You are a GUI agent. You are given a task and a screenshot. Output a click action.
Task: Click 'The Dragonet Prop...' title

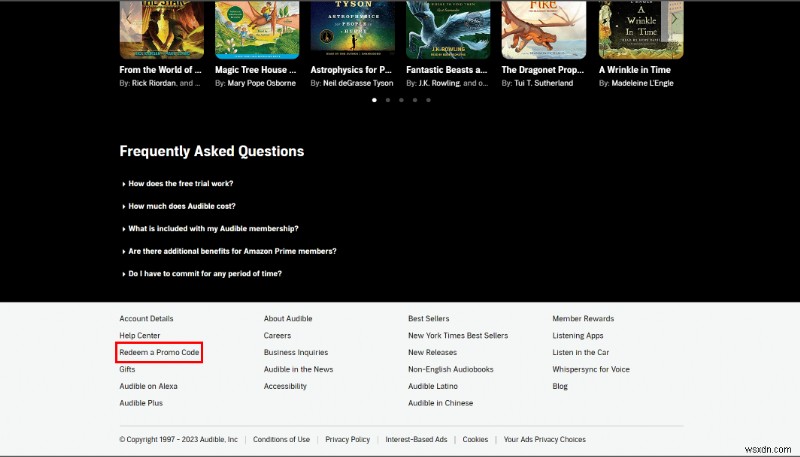tap(543, 70)
